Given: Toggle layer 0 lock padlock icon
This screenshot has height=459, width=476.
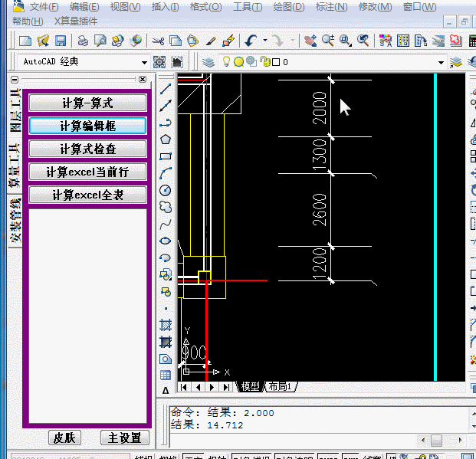Looking at the screenshot, I should click(265, 61).
